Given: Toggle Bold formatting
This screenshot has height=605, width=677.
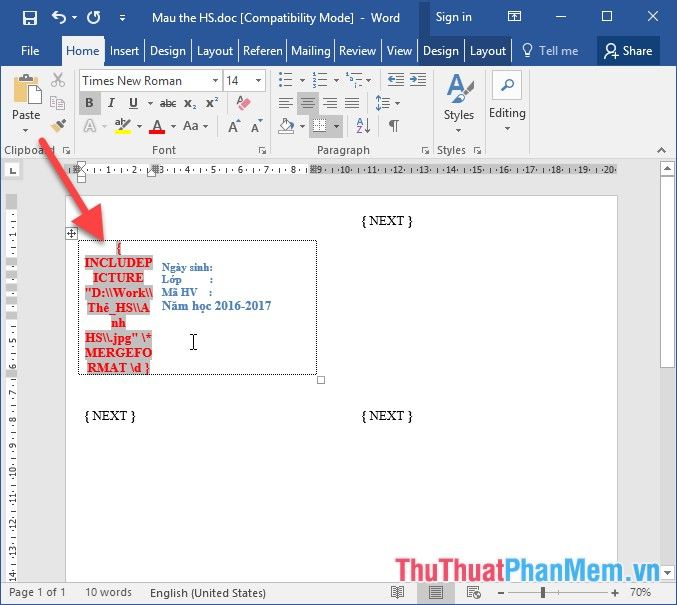Looking at the screenshot, I should pos(89,103).
